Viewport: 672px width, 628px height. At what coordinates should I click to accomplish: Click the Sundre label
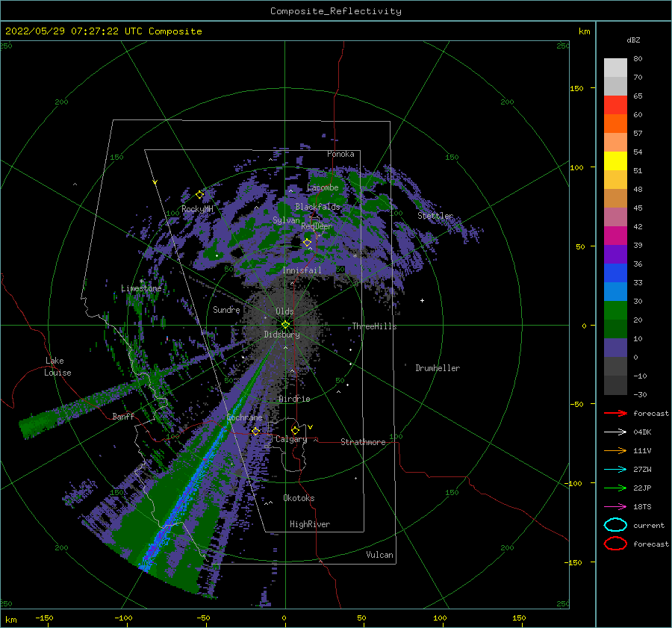[226, 310]
